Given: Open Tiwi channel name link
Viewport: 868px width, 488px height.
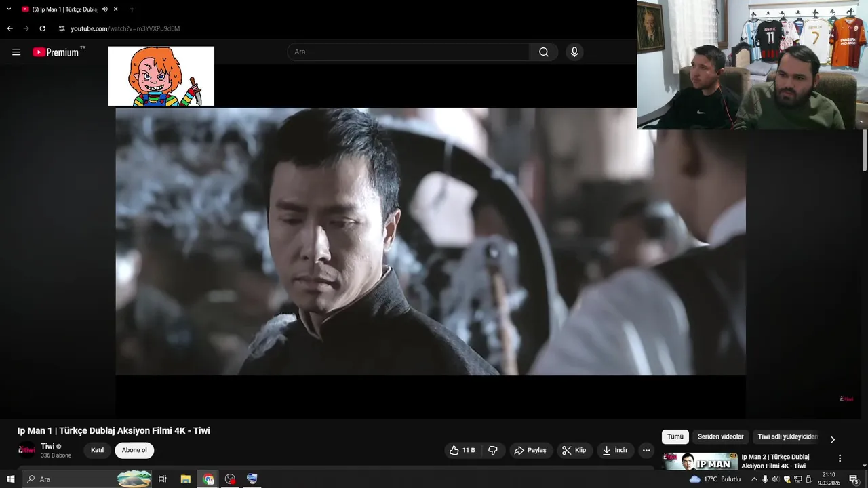Looking at the screenshot, I should point(47,446).
